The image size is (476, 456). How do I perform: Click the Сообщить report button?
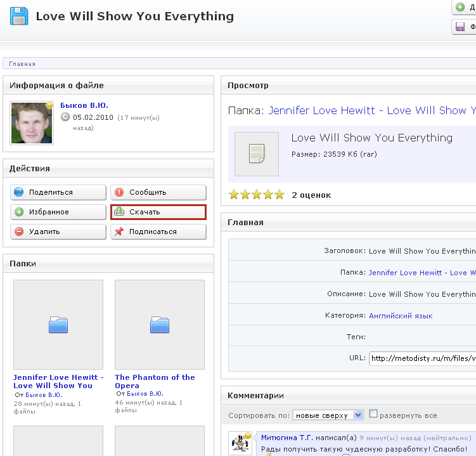point(158,192)
